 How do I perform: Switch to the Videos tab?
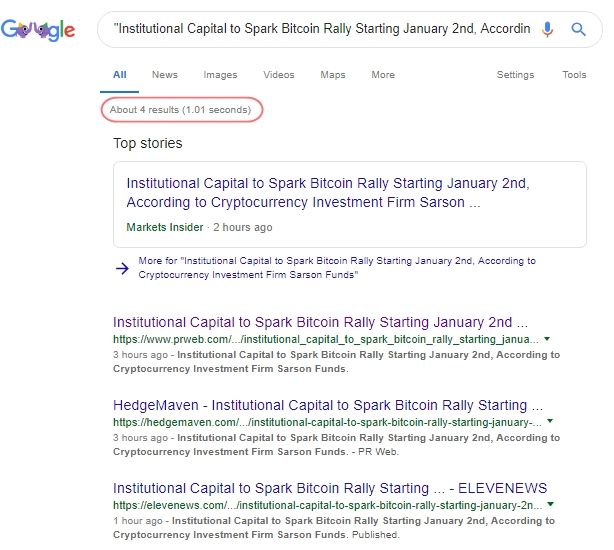(279, 75)
